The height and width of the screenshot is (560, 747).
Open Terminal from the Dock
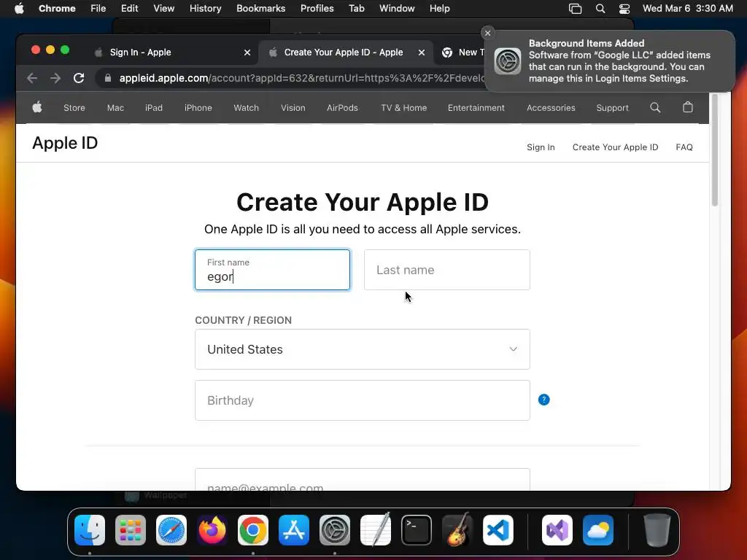(417, 530)
